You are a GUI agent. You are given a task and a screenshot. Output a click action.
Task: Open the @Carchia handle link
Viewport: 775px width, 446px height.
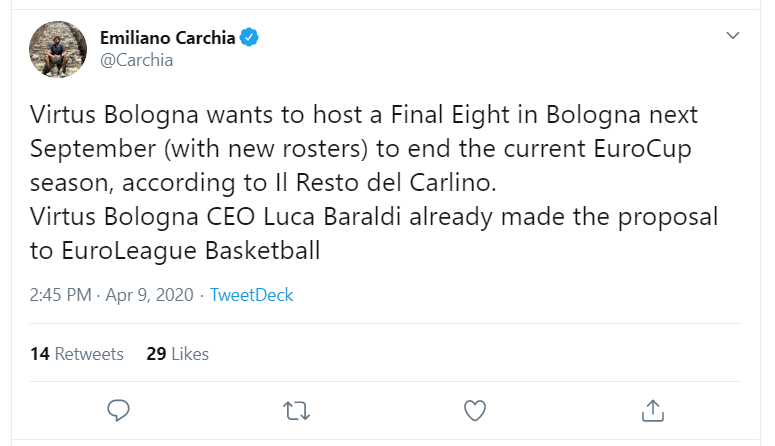(x=137, y=60)
